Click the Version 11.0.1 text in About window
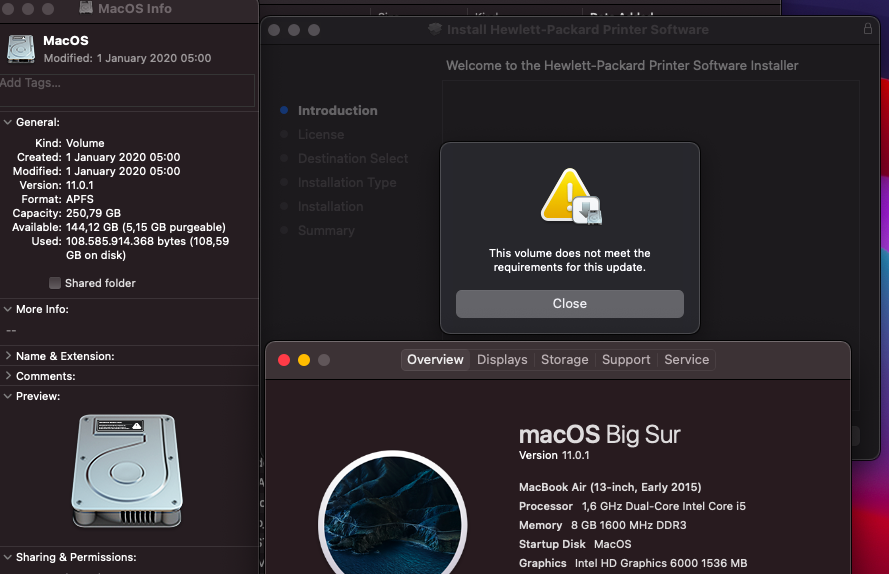The width and height of the screenshot is (889, 574). tap(554, 455)
